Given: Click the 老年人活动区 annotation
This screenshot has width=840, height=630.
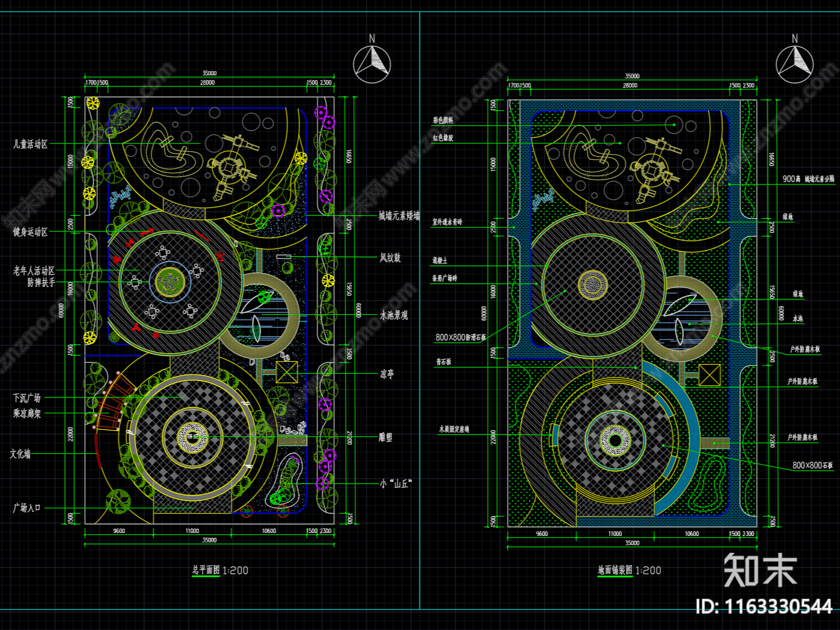Looking at the screenshot, I should [34, 271].
